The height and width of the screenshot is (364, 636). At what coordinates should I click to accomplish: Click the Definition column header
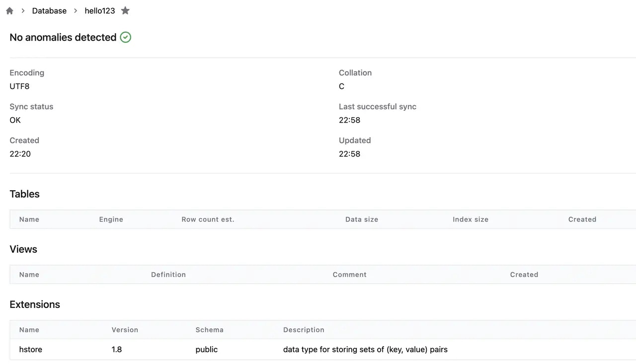[x=168, y=275]
